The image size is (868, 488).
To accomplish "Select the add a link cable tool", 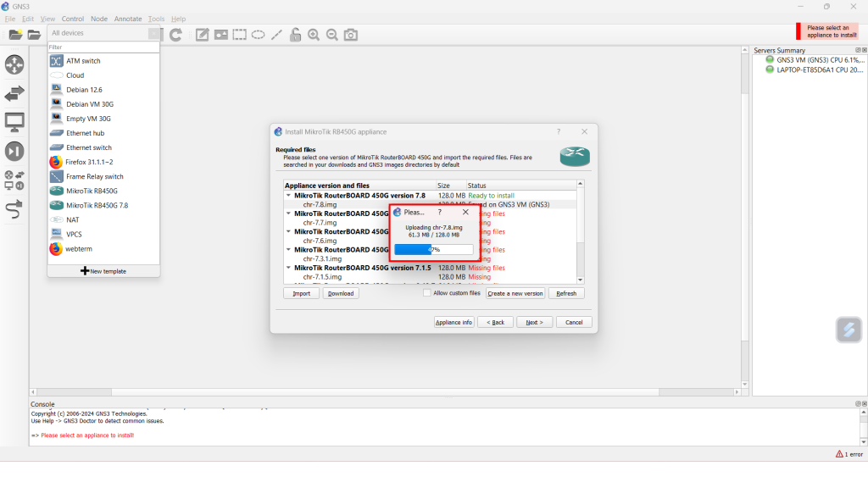I will 14,208.
